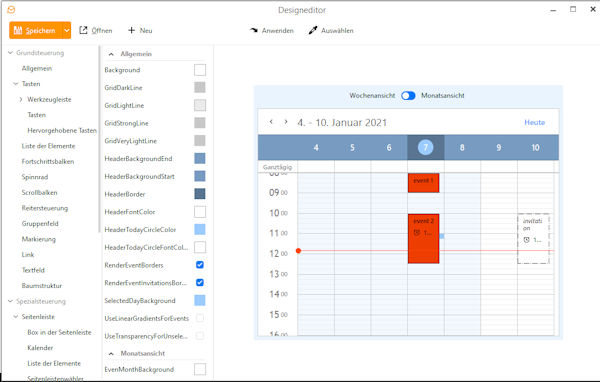
Task: Select Markierung tree item
Action: click(39, 239)
